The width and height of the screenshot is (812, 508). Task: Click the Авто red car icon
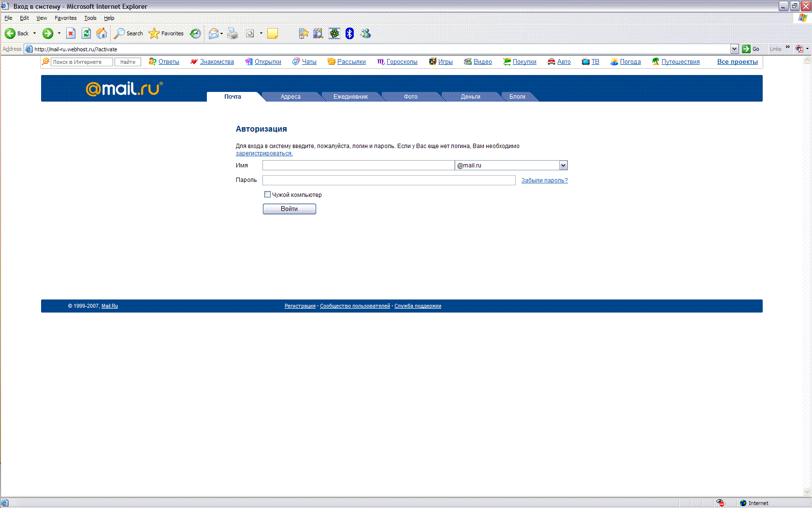coord(551,61)
